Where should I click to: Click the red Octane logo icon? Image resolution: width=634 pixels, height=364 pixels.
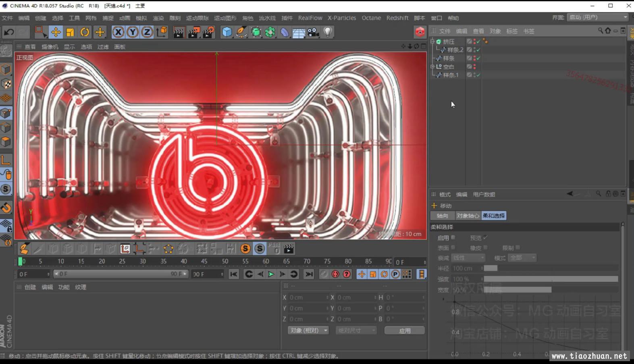coord(420,32)
